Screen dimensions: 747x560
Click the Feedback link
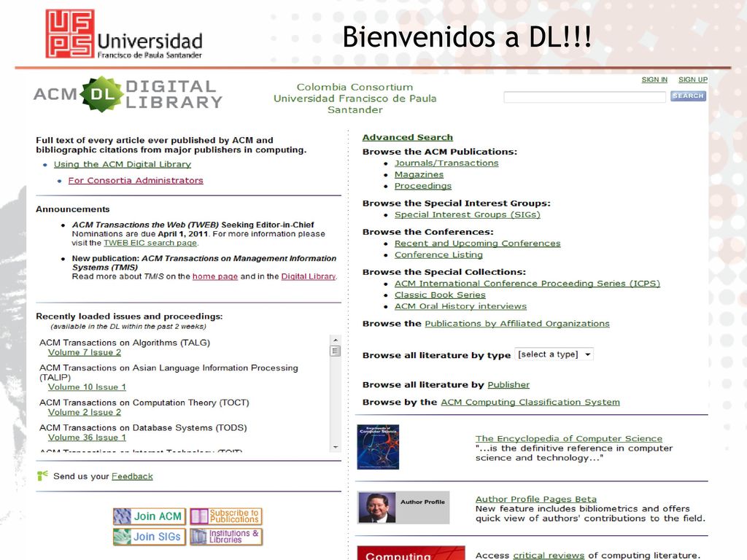point(133,476)
